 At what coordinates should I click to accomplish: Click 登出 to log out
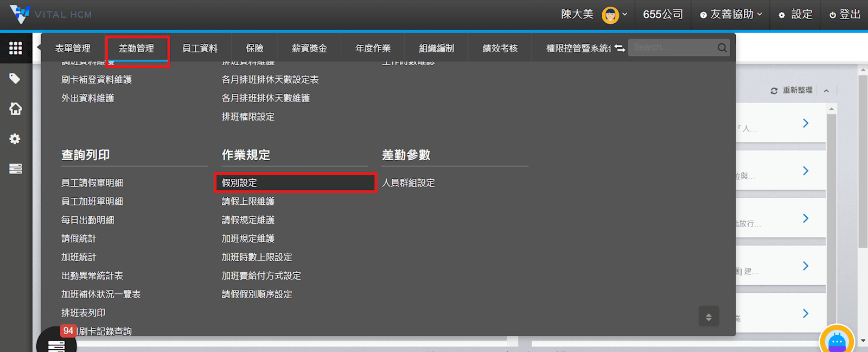[x=845, y=15]
